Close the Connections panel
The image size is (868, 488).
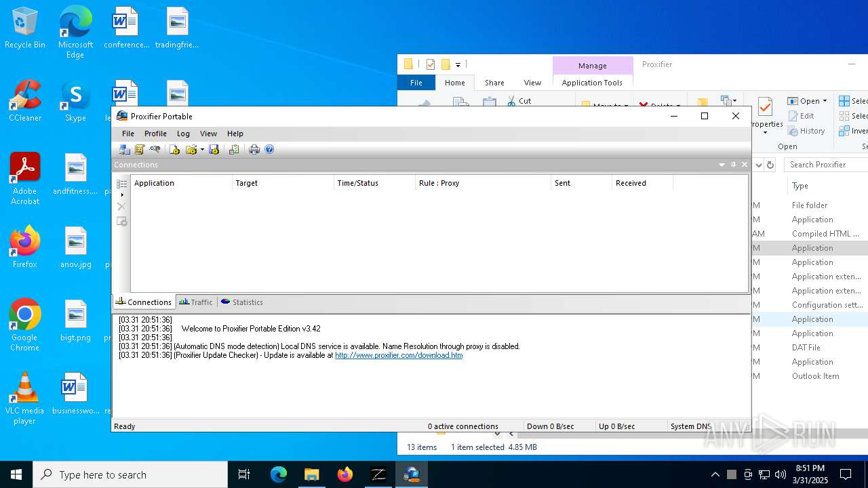(745, 165)
